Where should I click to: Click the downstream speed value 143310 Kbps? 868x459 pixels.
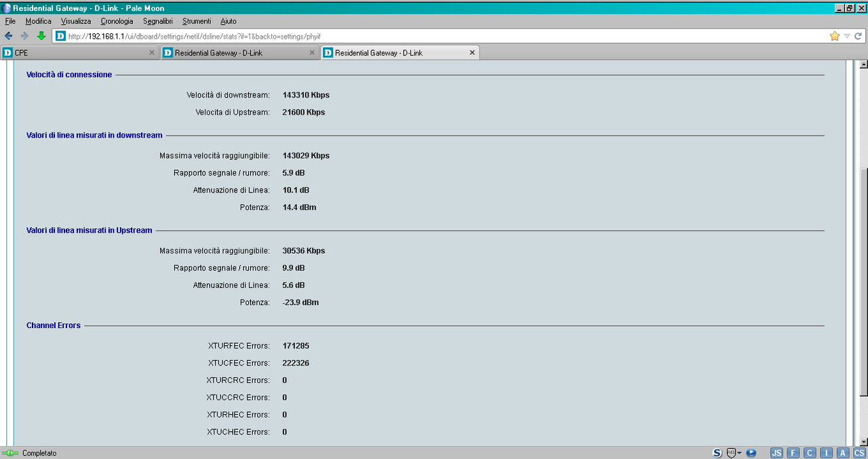[306, 95]
